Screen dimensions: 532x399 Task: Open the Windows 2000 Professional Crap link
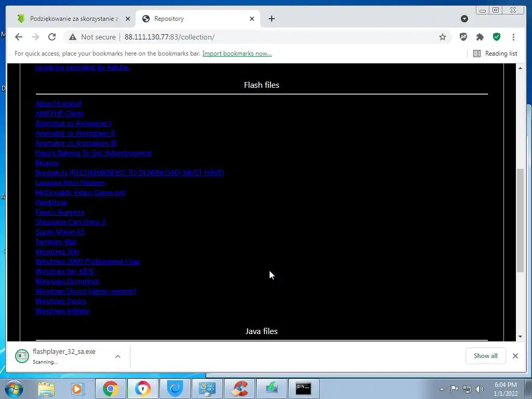click(87, 261)
